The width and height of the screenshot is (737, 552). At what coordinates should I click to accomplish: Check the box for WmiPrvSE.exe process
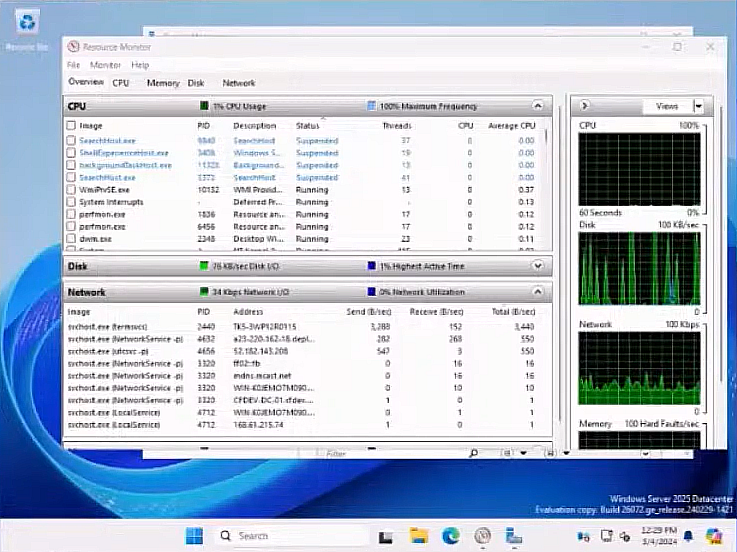(71, 189)
